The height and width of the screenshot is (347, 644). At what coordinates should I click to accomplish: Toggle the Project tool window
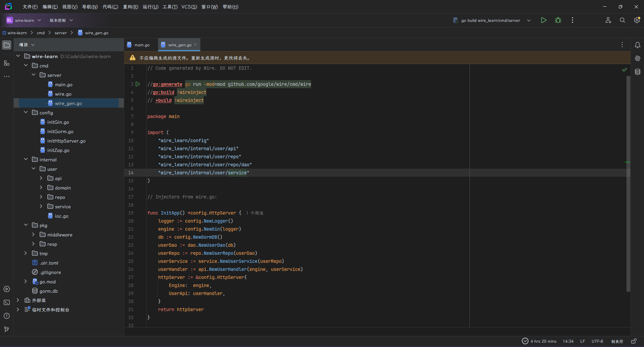tap(7, 45)
